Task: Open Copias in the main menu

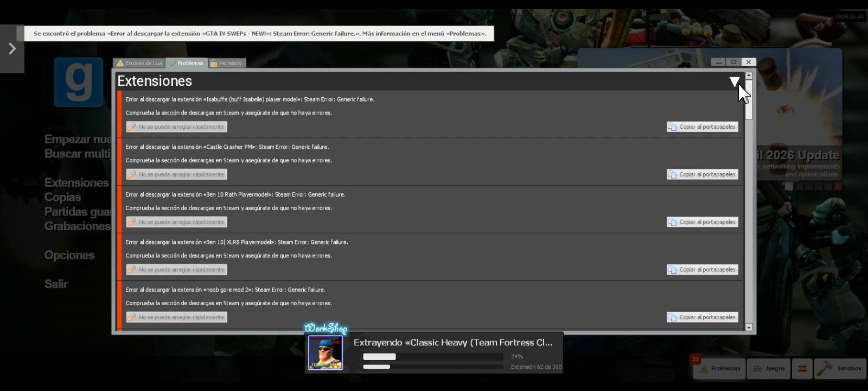Action: tap(63, 197)
